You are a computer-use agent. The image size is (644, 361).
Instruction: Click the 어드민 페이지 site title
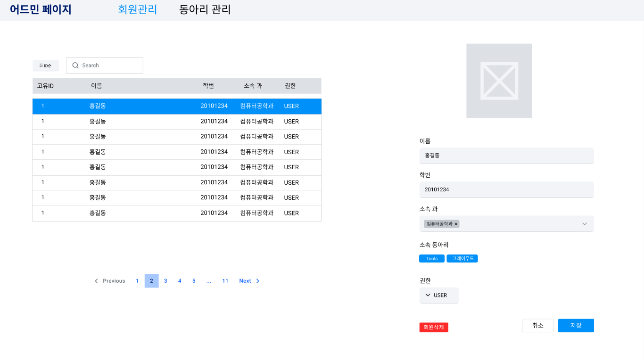[41, 9]
